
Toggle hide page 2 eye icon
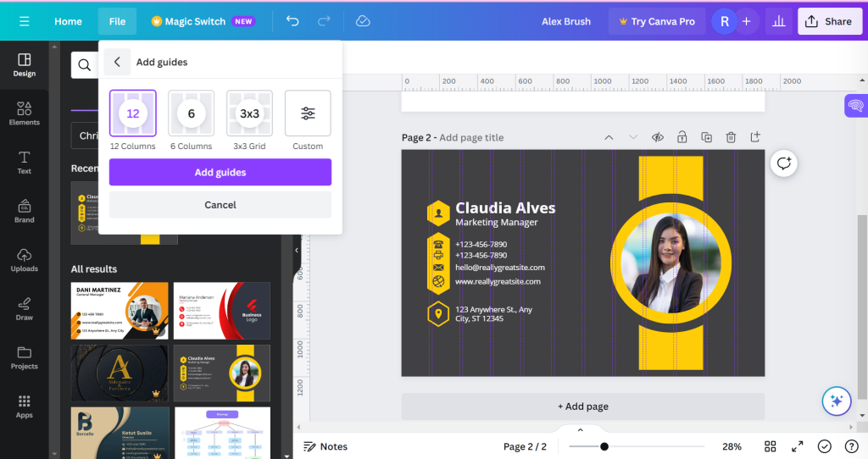[x=658, y=137]
